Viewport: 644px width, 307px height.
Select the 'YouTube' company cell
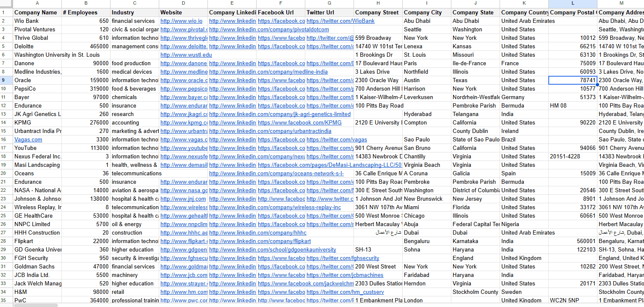coord(37,148)
